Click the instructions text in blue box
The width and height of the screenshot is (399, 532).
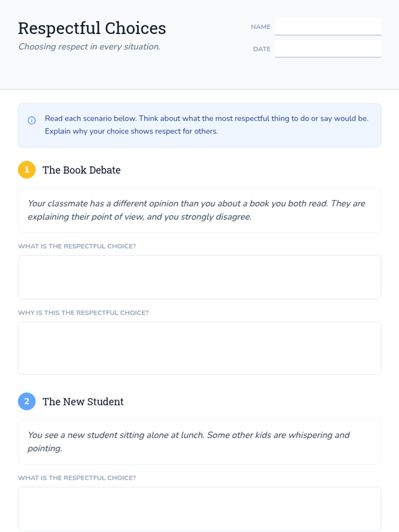206,125
